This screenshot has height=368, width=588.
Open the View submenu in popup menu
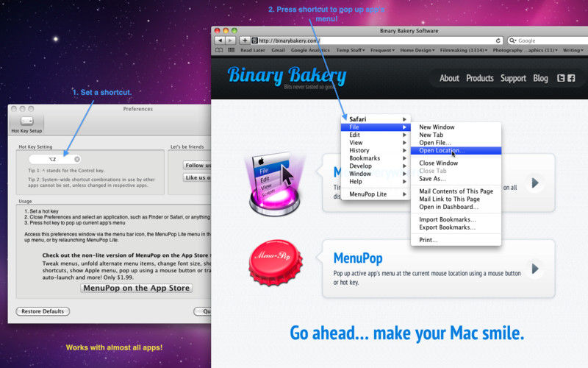(376, 143)
